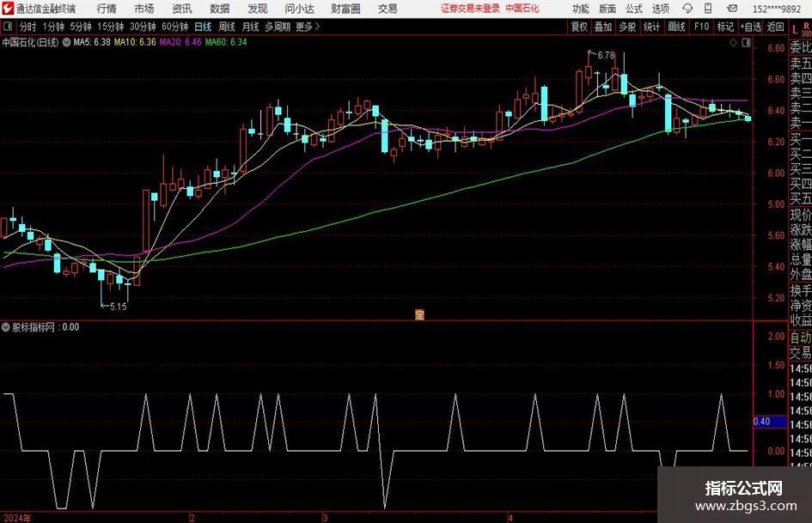Click the 0.40 axis value marker

tap(770, 422)
